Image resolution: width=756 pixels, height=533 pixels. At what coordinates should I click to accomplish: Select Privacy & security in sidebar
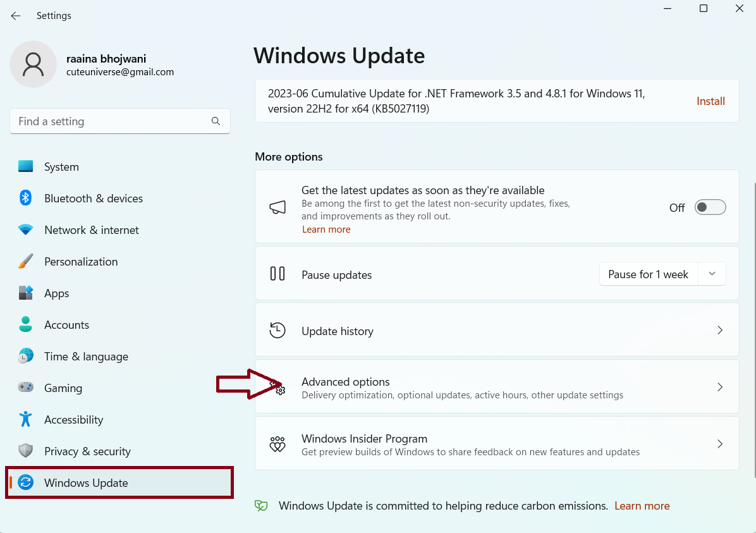coord(119,451)
